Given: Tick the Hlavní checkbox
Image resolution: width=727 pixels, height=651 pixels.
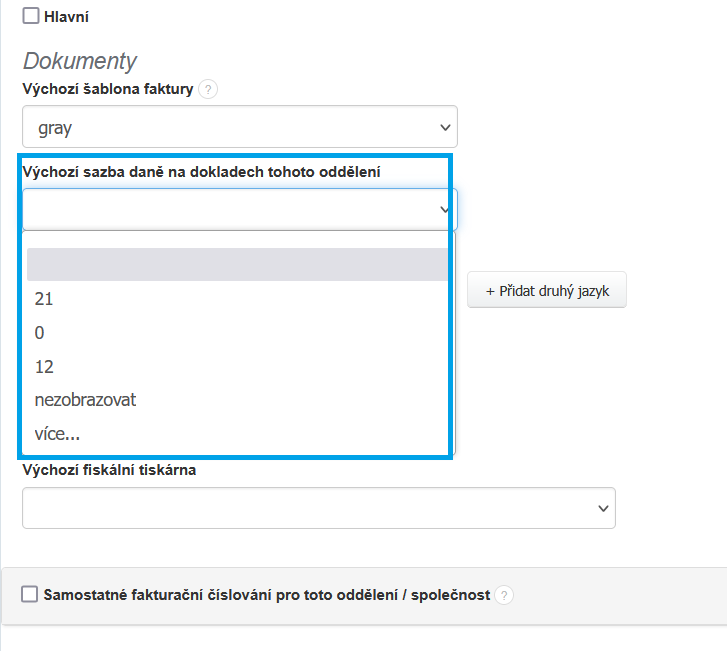Looking at the screenshot, I should pyautogui.click(x=31, y=16).
